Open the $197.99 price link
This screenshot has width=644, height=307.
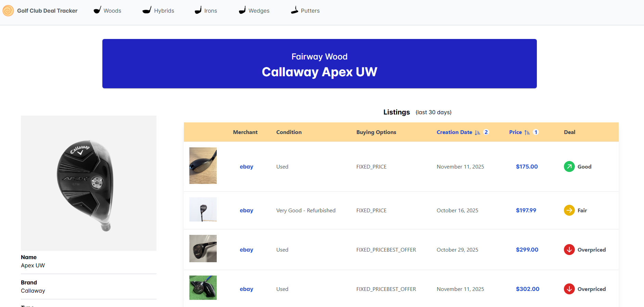[x=526, y=210]
